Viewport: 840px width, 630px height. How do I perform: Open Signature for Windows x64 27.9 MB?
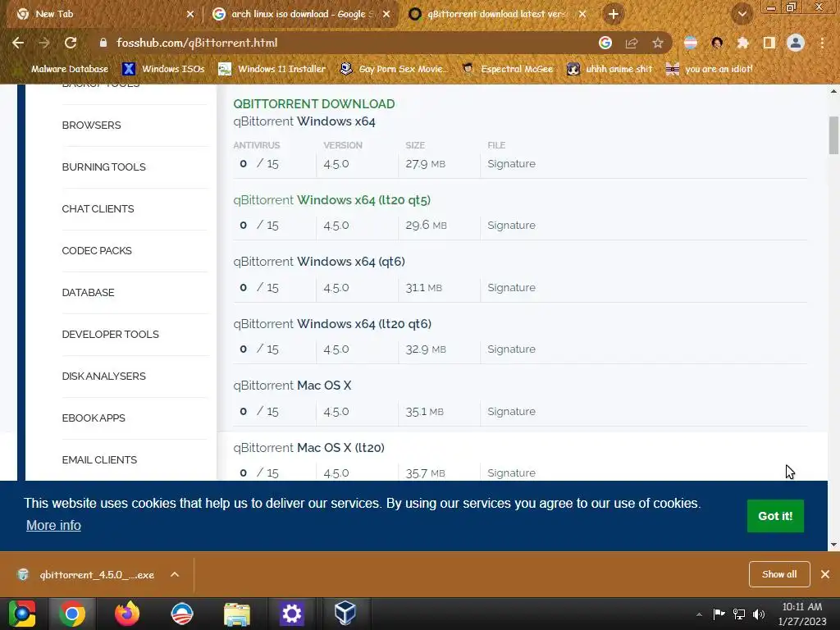pyautogui.click(x=511, y=164)
